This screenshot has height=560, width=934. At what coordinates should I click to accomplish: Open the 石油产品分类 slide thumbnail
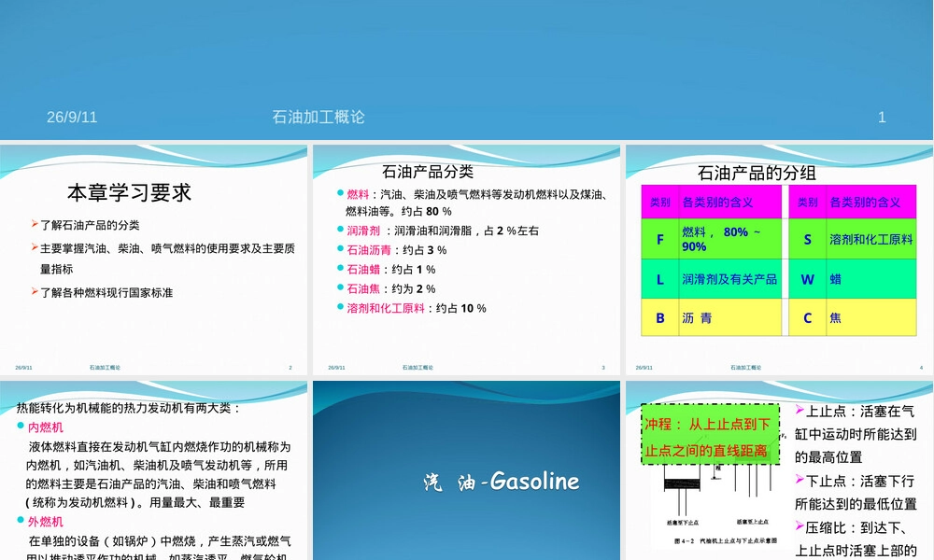click(x=466, y=259)
